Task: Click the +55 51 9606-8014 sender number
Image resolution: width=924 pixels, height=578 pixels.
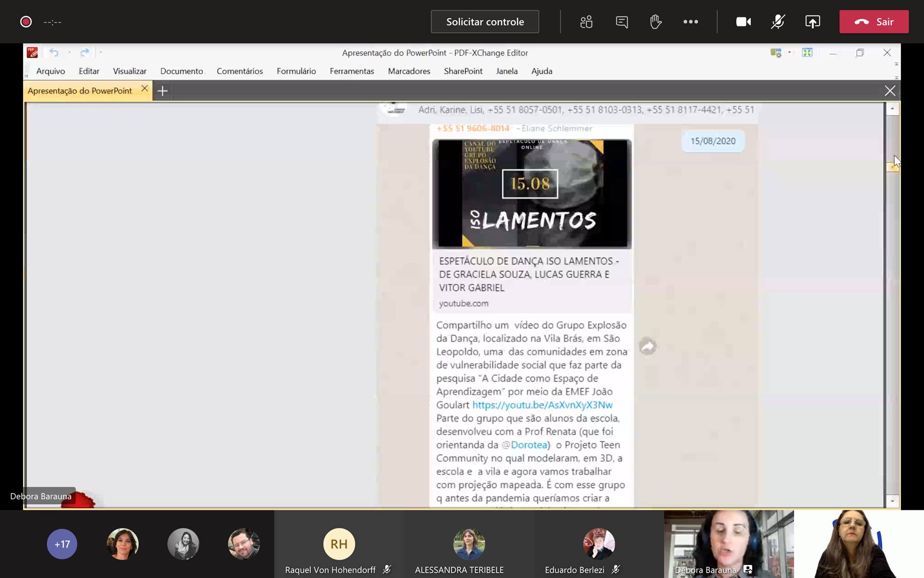Action: tap(473, 128)
